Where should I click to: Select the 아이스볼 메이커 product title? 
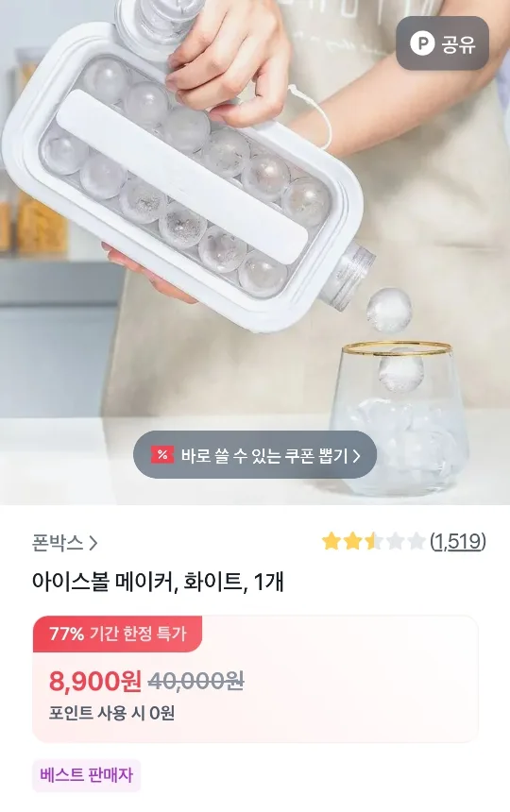click(x=158, y=582)
